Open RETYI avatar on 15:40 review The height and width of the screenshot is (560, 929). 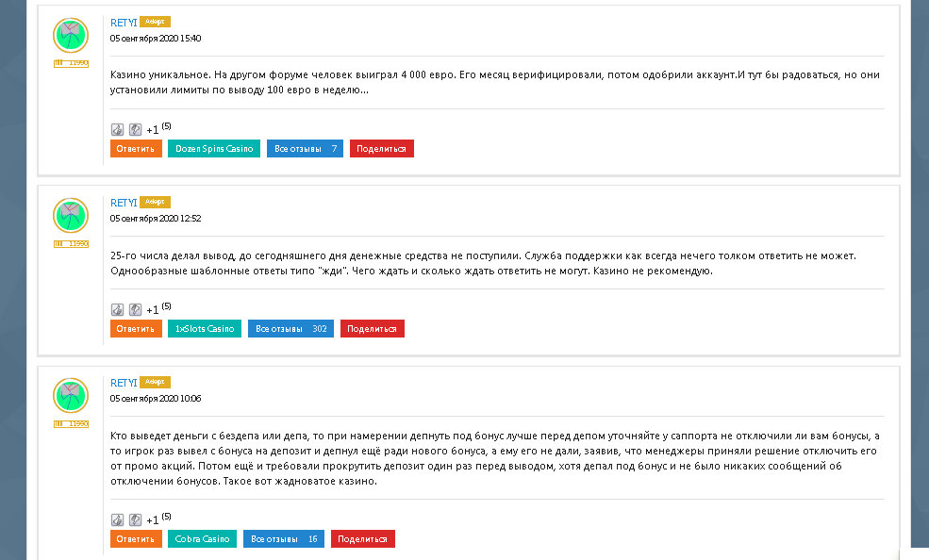pyautogui.click(x=70, y=36)
